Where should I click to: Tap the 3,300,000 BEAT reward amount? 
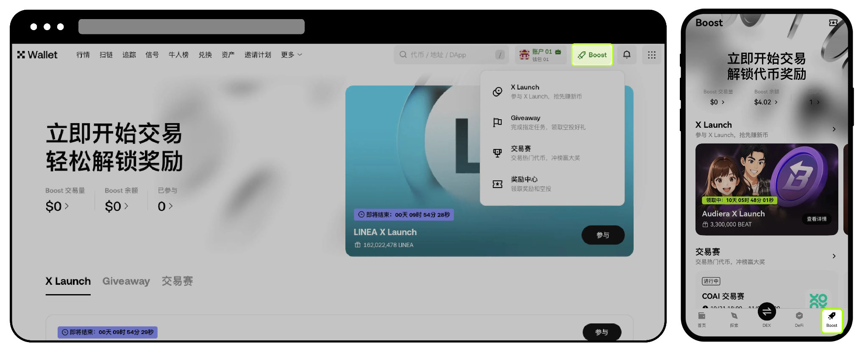[731, 225]
